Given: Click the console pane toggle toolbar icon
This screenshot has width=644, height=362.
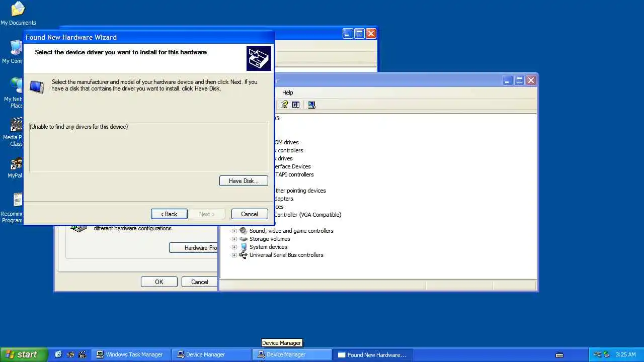Looking at the screenshot, I should pyautogui.click(x=296, y=105).
